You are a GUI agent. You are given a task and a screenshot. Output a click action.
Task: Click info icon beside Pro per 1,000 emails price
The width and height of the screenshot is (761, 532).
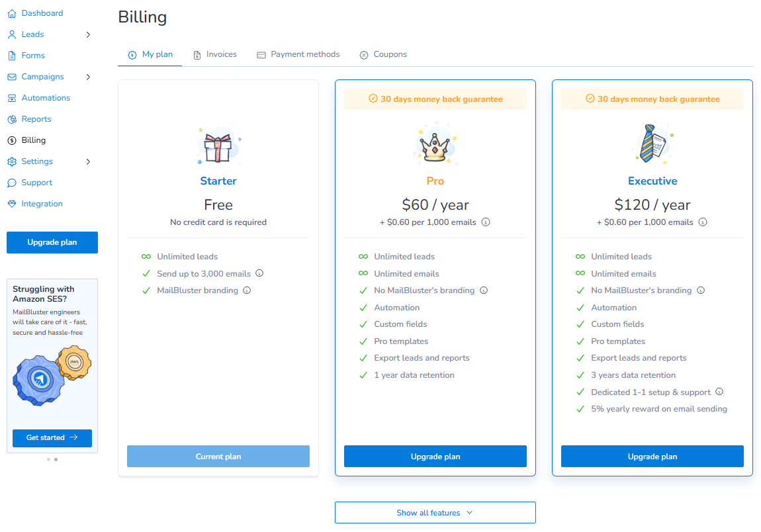click(x=486, y=222)
